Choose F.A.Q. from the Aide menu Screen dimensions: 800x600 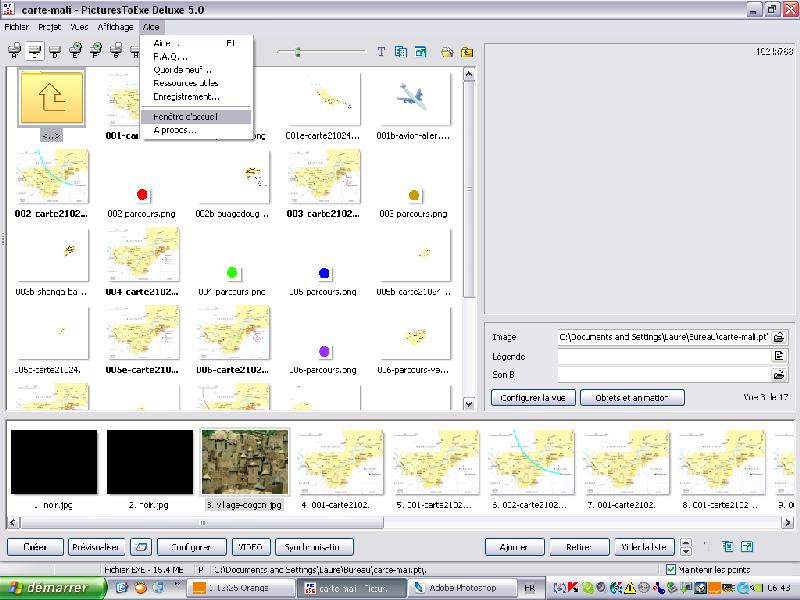click(x=196, y=57)
